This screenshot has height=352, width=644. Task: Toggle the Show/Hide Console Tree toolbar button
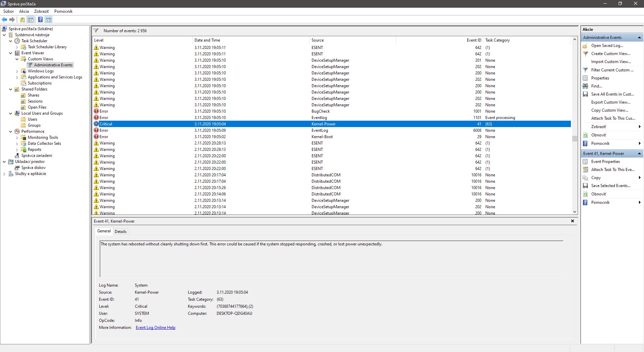tap(31, 20)
